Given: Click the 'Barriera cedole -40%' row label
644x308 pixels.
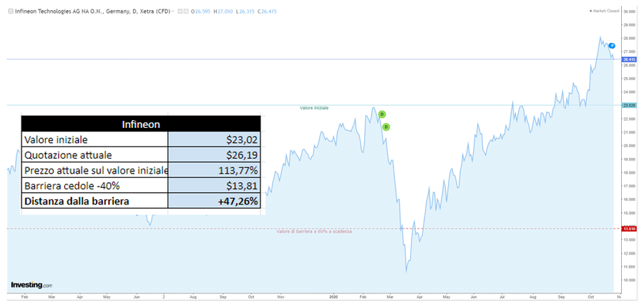Looking at the screenshot, I should click(x=72, y=186).
